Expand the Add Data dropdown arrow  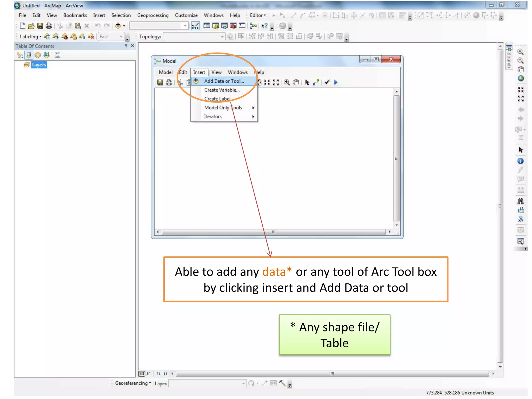124,26
